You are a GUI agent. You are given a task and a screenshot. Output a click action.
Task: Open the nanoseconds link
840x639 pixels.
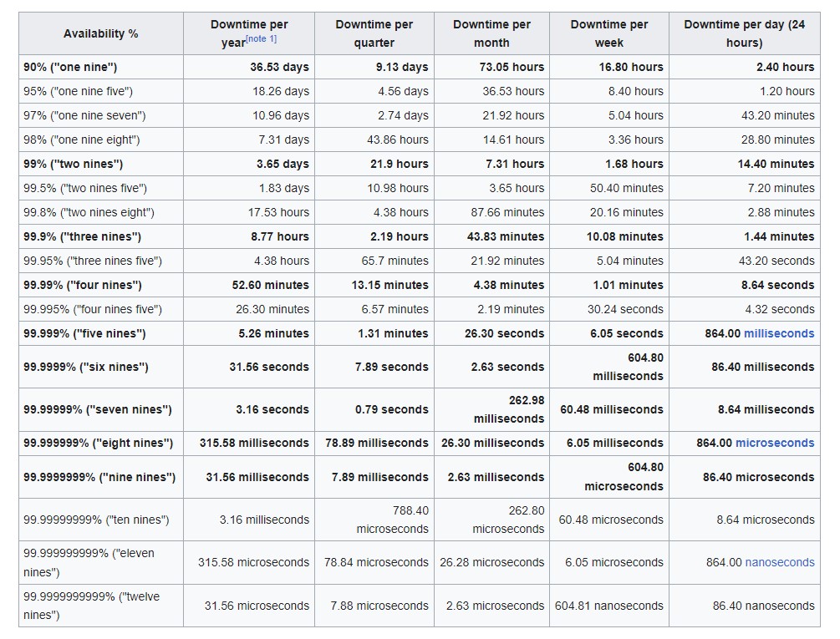tap(779, 562)
